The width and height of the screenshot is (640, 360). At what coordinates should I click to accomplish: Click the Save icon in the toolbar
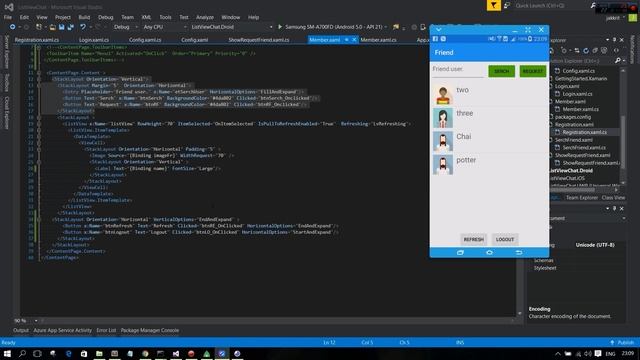click(61, 27)
